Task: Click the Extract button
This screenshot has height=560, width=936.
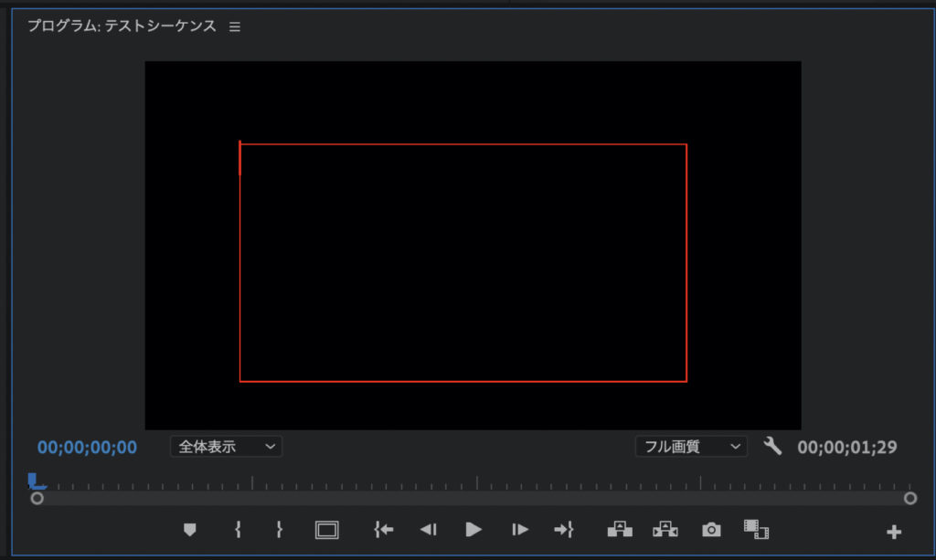Action: (665, 530)
